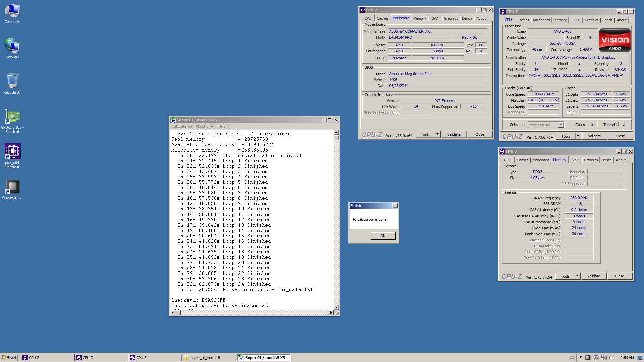Open the network connection tray icon
The height and width of the screenshot is (362, 644).
(x=604, y=358)
